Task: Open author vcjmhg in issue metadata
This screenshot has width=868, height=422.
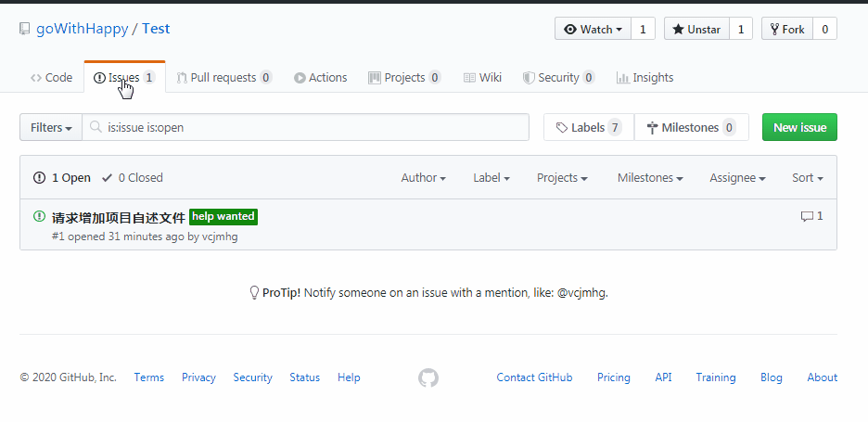Action: (220, 237)
